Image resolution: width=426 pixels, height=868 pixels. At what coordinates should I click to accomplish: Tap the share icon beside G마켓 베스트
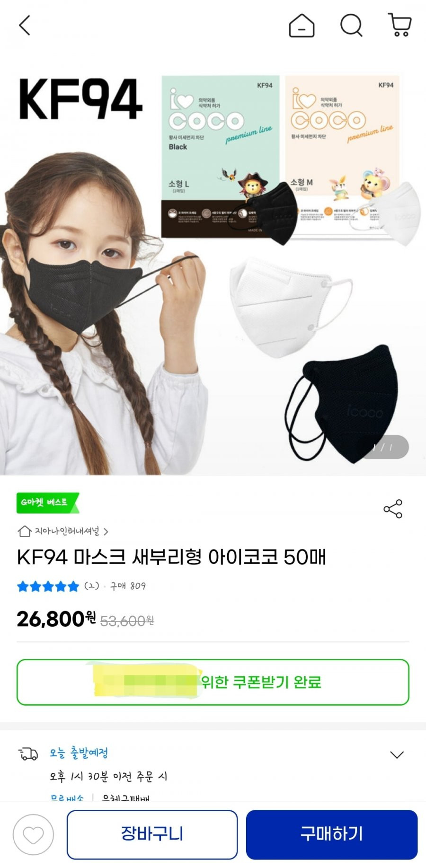(x=393, y=509)
